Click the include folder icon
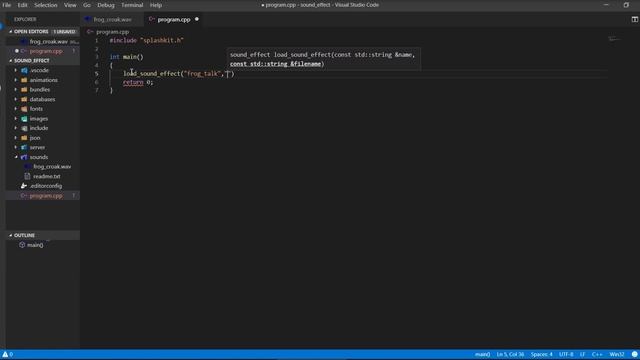The width and height of the screenshot is (640, 360). coord(24,128)
